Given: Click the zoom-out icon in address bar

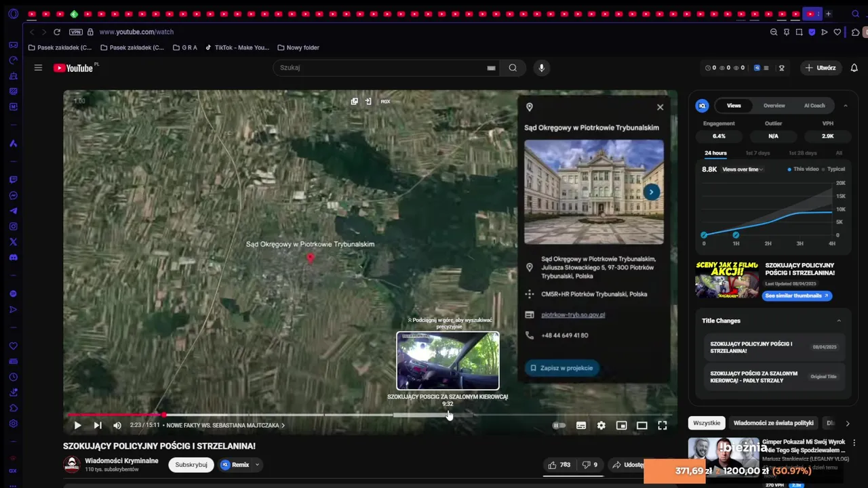Looking at the screenshot, I should [774, 32].
